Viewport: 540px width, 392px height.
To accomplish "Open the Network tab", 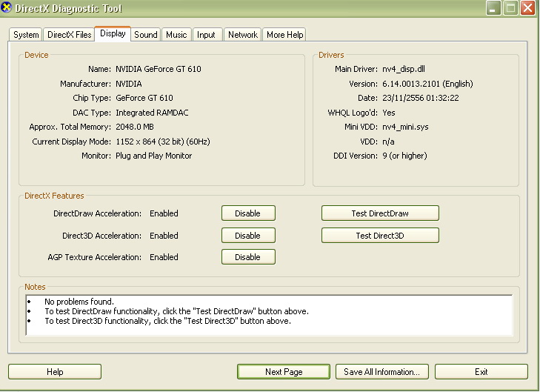I will (243, 35).
